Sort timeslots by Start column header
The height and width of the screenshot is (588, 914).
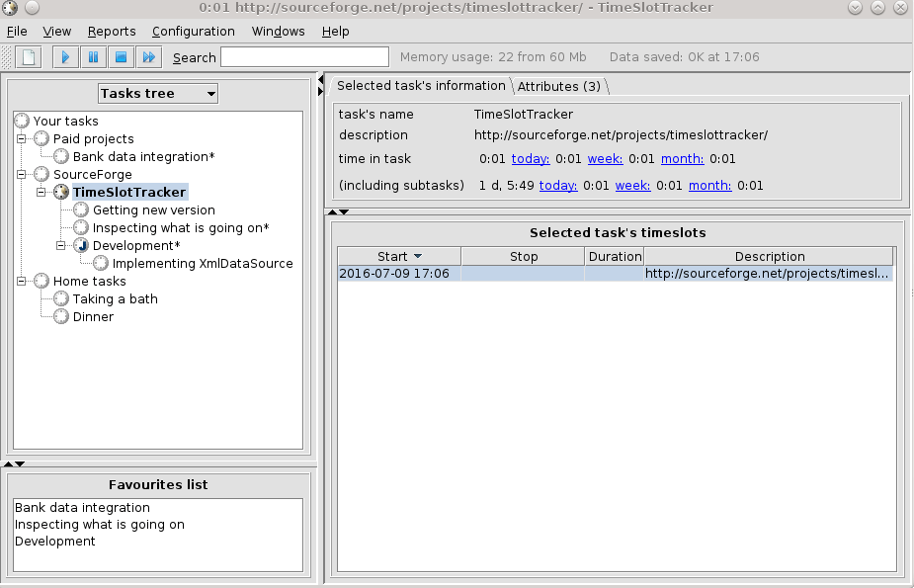[x=399, y=256]
